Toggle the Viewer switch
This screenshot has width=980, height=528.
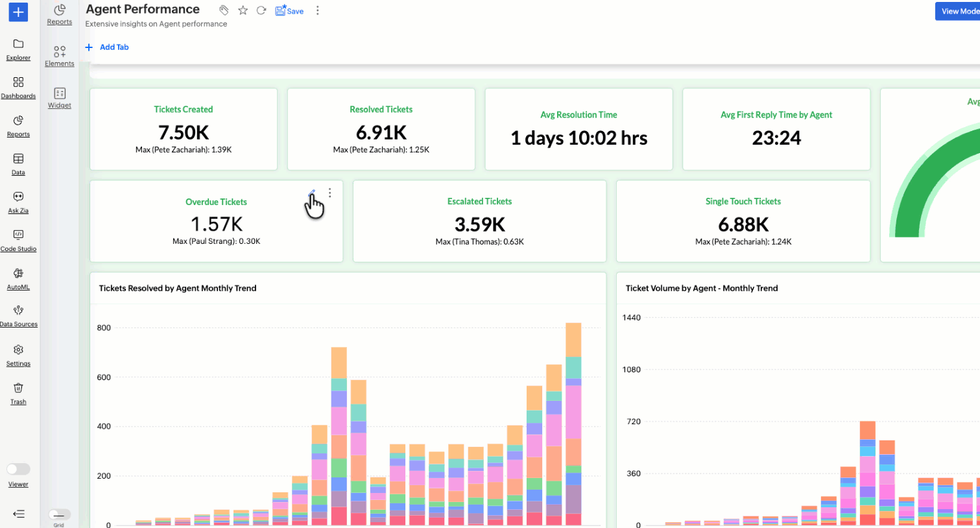click(x=18, y=469)
